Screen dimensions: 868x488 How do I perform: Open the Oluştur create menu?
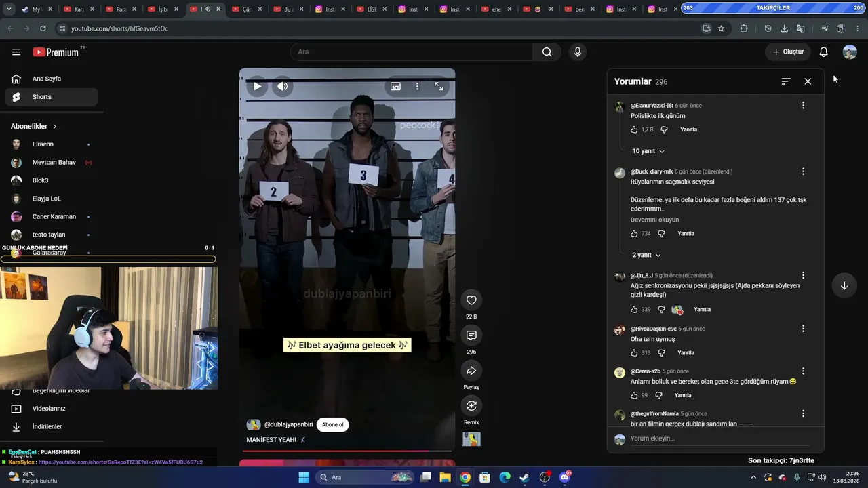coord(788,52)
